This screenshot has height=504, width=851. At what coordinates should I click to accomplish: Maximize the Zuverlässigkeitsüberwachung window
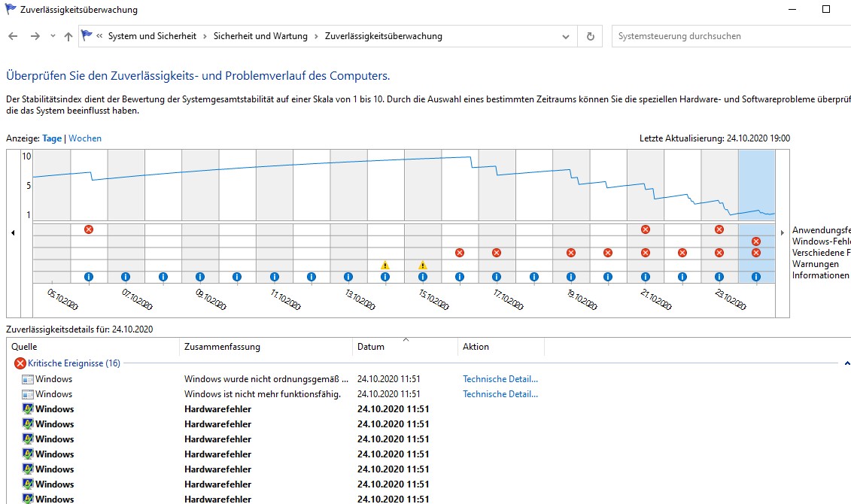(826, 9)
